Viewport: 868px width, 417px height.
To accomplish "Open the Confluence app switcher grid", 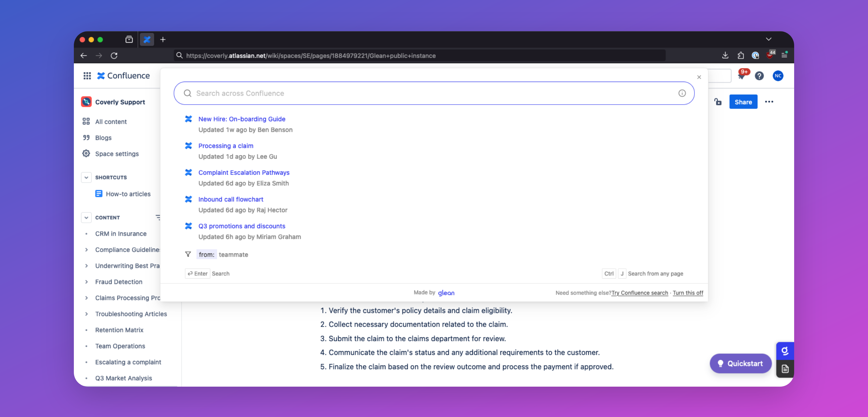I will coord(87,76).
